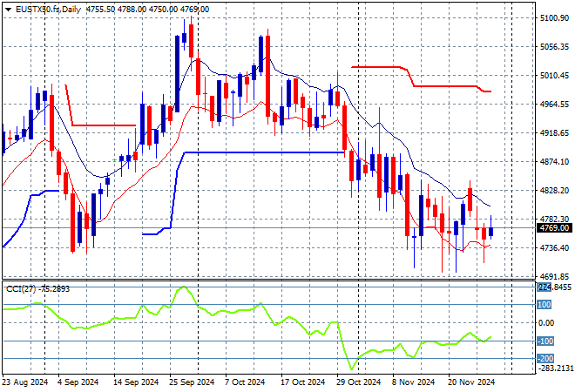Select the blue horizontal support line
Screen dimensions: 575x392
[x=261, y=152]
